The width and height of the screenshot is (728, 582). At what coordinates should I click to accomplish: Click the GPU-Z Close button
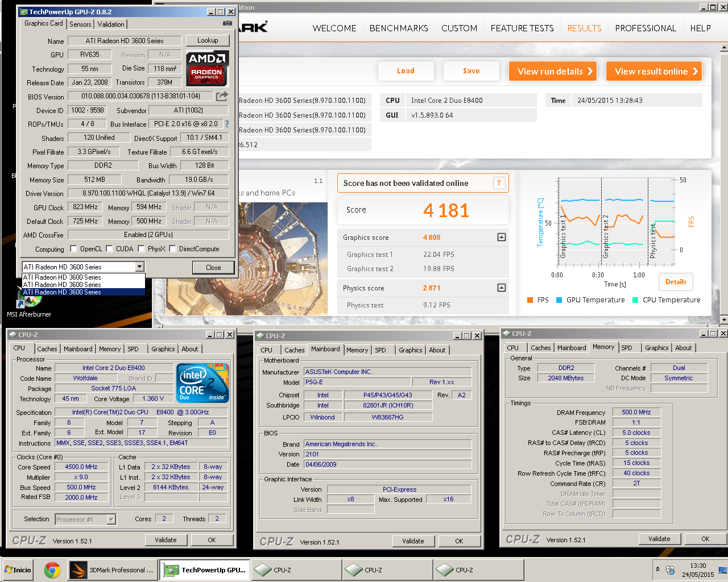tap(213, 267)
